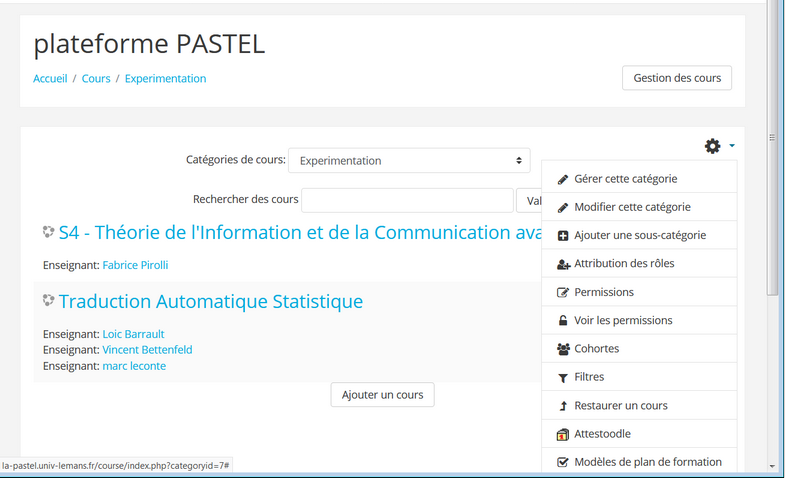
Task: Open teacher Loic Barrault profile
Action: pos(133,334)
